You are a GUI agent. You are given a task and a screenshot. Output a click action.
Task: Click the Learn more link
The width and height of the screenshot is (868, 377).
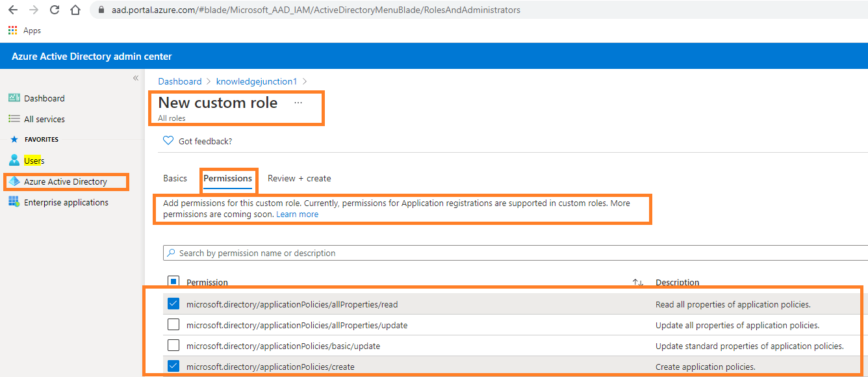tap(297, 214)
